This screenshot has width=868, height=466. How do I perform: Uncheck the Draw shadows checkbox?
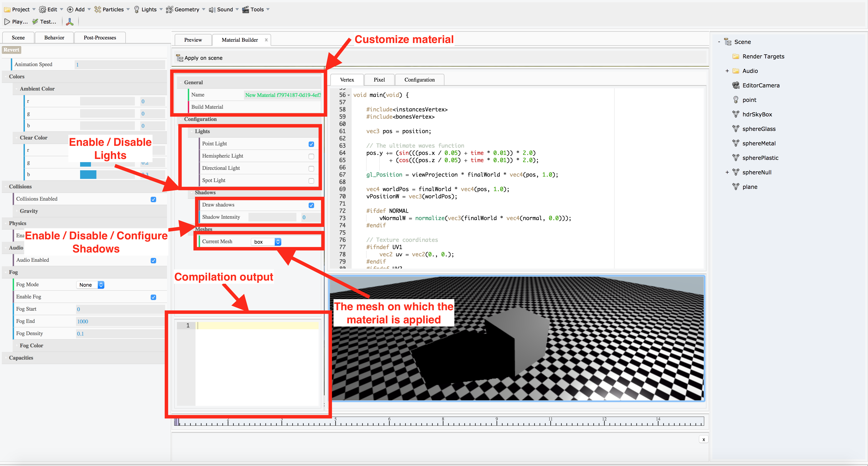[311, 205]
